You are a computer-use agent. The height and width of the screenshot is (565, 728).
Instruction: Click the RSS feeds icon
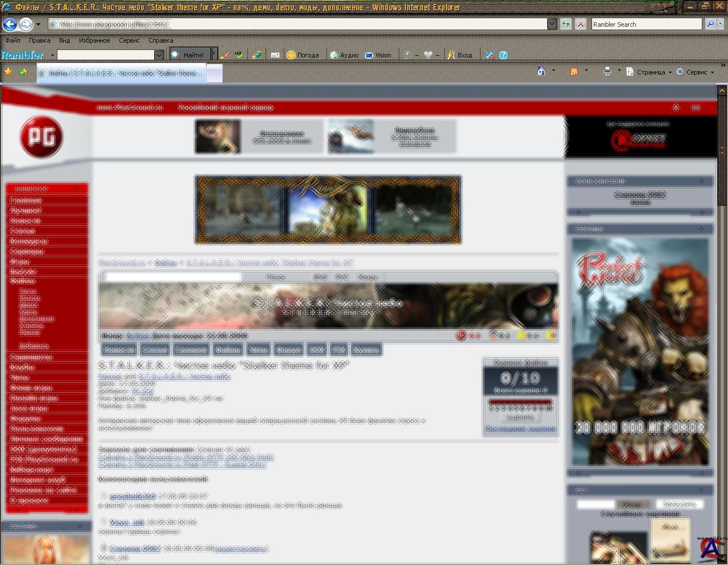point(574,72)
